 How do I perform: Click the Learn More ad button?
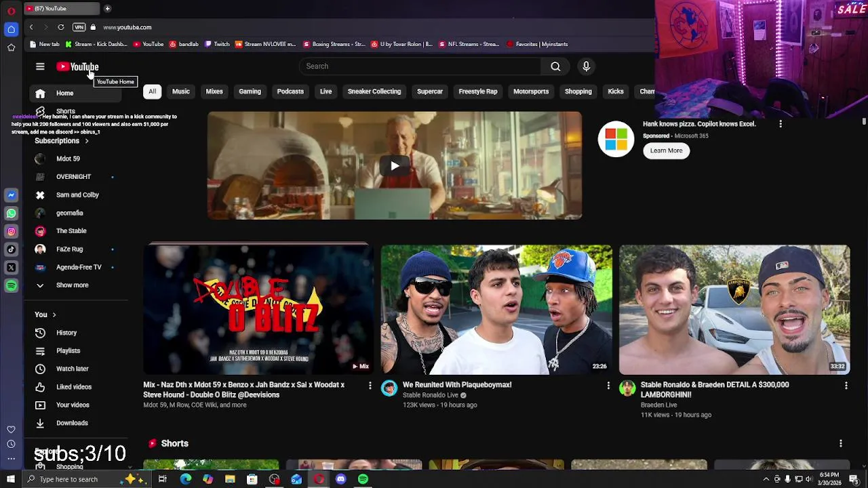[667, 150]
